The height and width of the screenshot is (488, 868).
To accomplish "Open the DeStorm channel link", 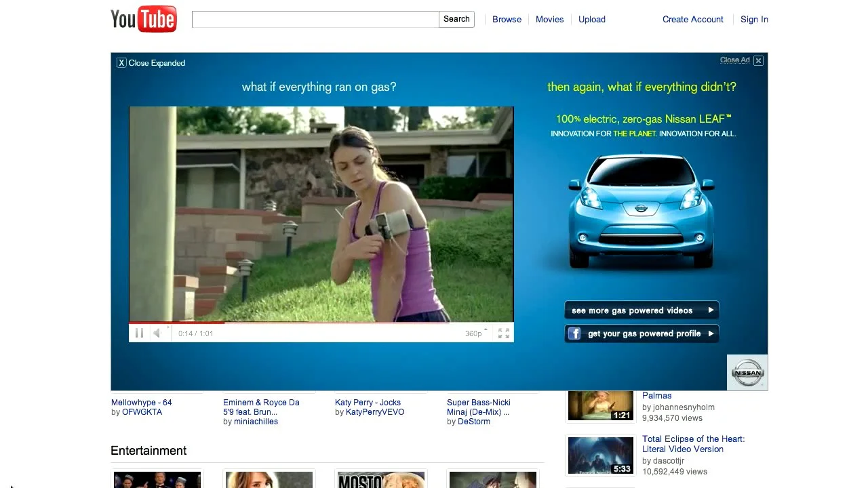I will coord(474,422).
